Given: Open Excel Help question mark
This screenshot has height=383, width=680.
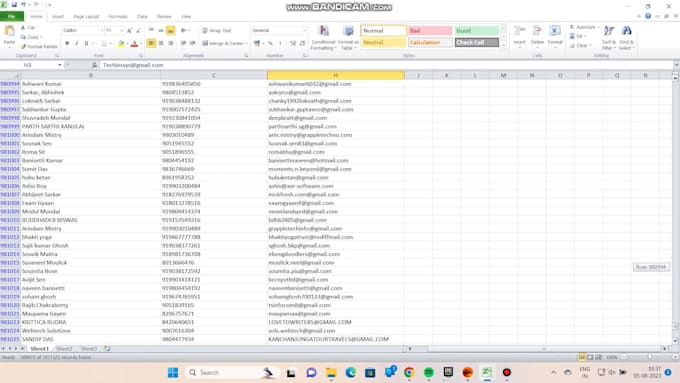Looking at the screenshot, I should (648, 16).
